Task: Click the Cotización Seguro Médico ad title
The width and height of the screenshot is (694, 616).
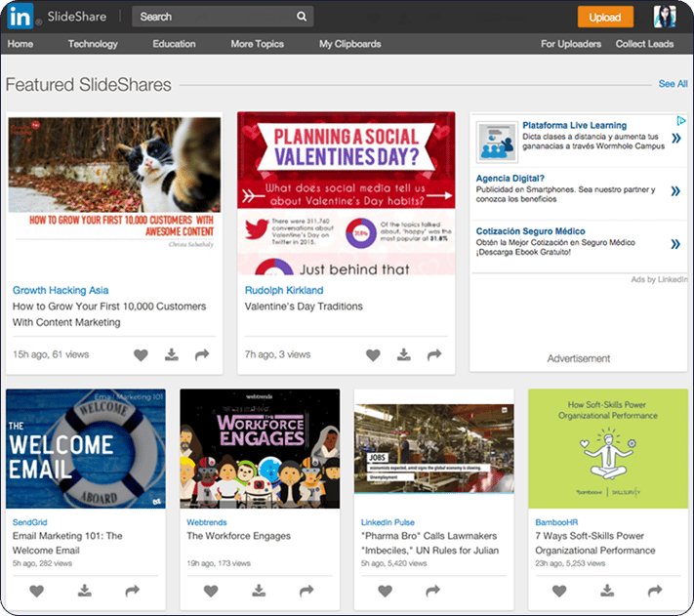Action: [x=530, y=231]
